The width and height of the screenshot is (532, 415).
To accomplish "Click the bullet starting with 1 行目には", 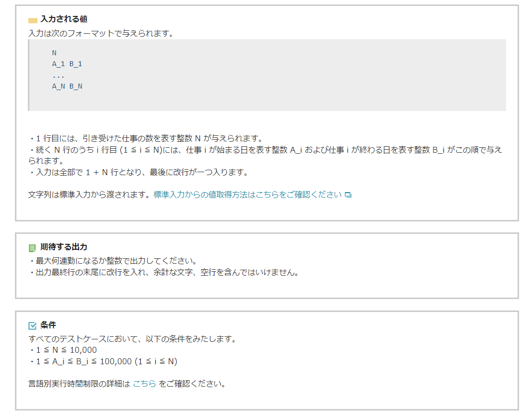I will tap(145, 138).
